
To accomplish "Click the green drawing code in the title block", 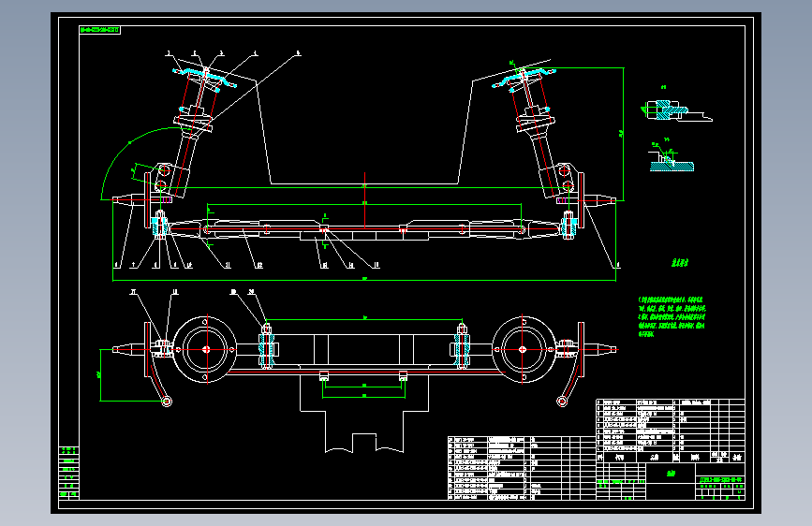I will click(721, 480).
